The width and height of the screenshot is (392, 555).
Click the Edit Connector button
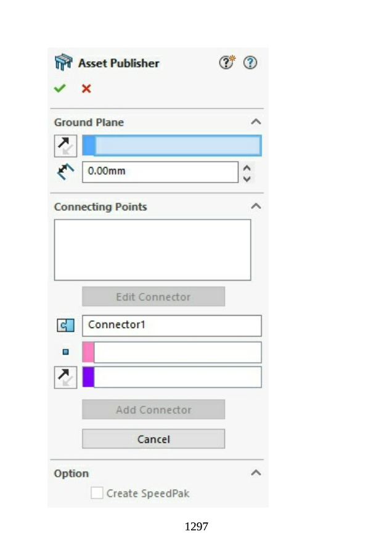[153, 297]
